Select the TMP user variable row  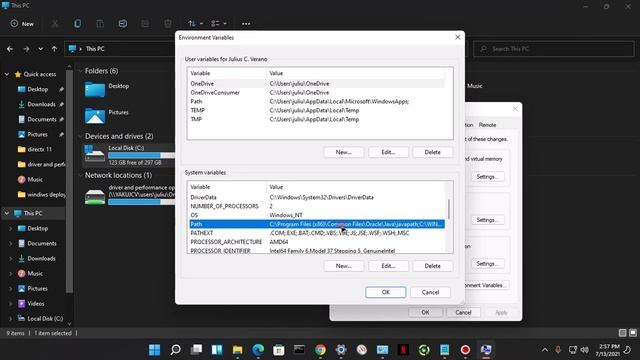(x=317, y=120)
